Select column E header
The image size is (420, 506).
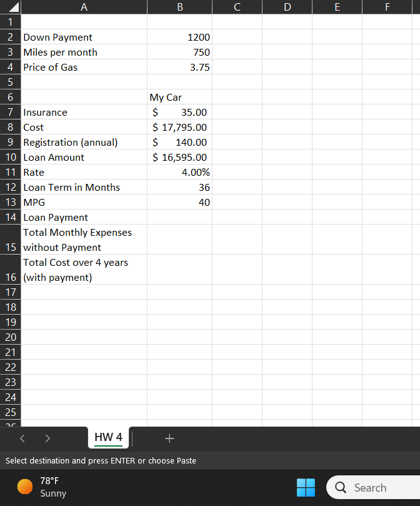point(337,7)
